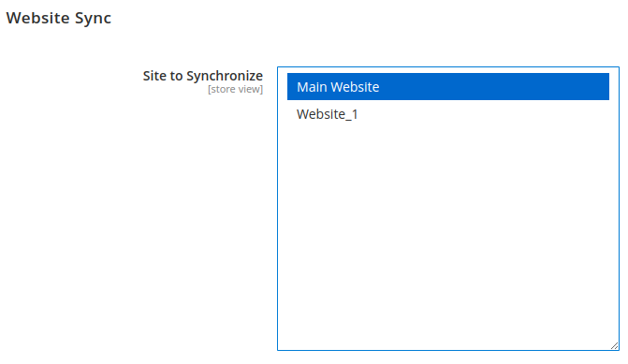Select the Main Website option
Image resolution: width=628 pixels, height=364 pixels.
(447, 86)
